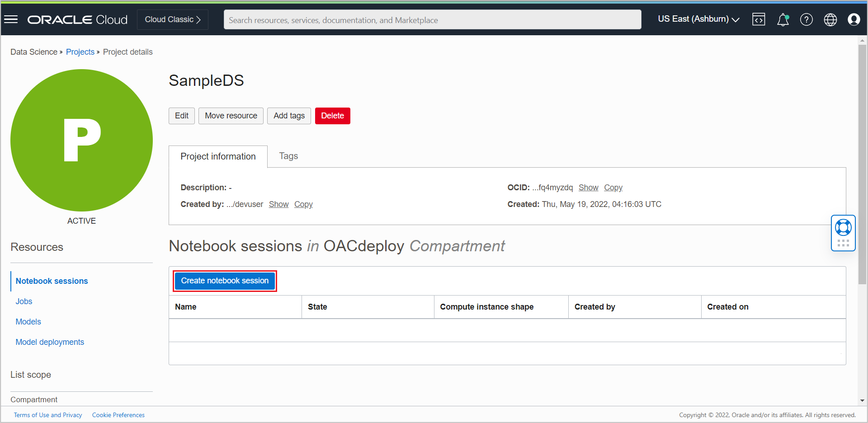
Task: Open the notifications bell
Action: 783,19
